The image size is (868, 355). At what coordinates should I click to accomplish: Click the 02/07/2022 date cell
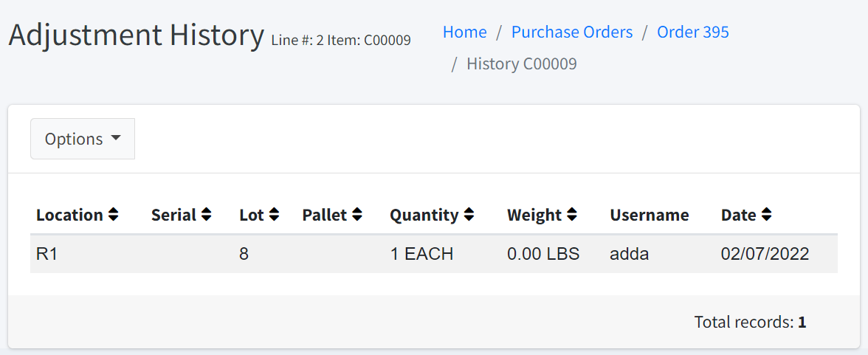765,255
